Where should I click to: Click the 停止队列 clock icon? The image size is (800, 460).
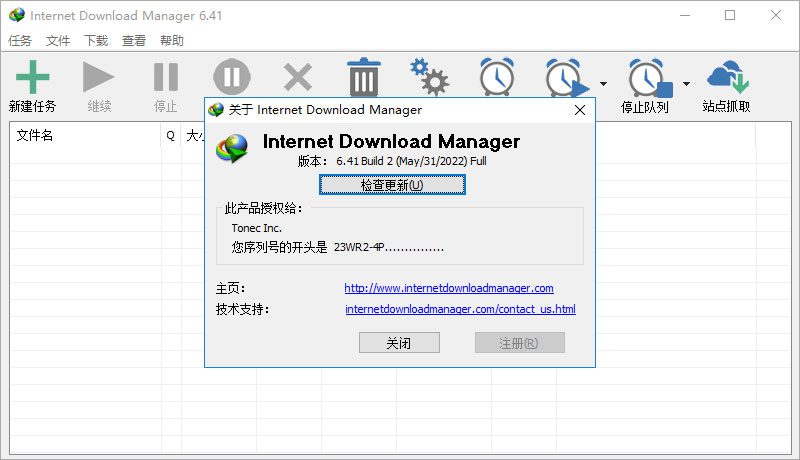coord(645,79)
